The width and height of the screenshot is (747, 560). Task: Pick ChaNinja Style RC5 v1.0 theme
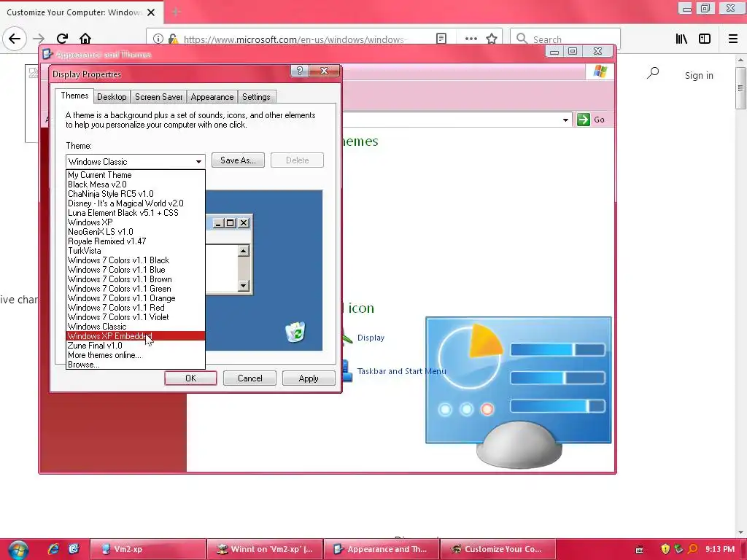(136, 194)
